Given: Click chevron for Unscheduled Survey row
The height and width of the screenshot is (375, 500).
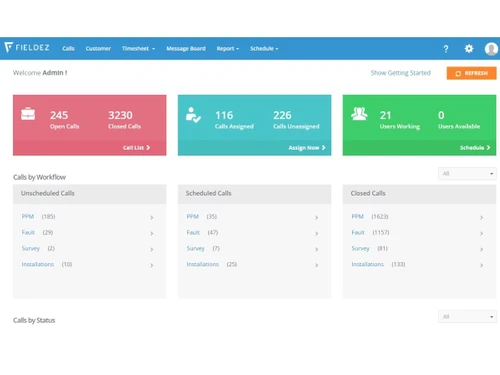Looking at the screenshot, I should pos(152,249).
